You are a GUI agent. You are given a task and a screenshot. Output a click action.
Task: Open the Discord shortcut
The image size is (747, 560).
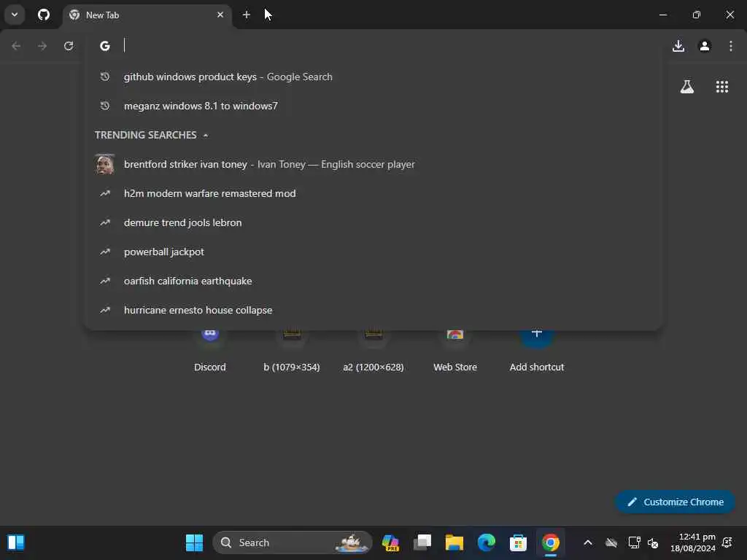coord(210,350)
